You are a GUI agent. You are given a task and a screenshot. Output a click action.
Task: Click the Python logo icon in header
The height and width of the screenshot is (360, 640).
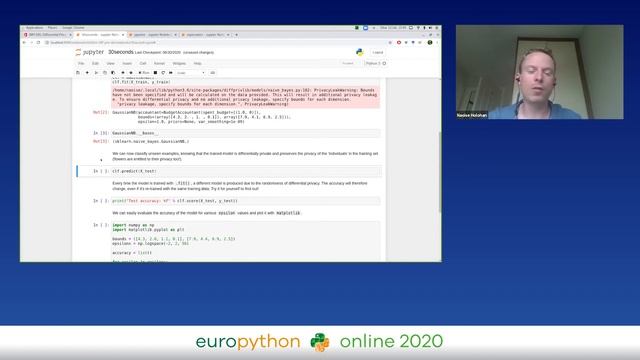[360, 52]
